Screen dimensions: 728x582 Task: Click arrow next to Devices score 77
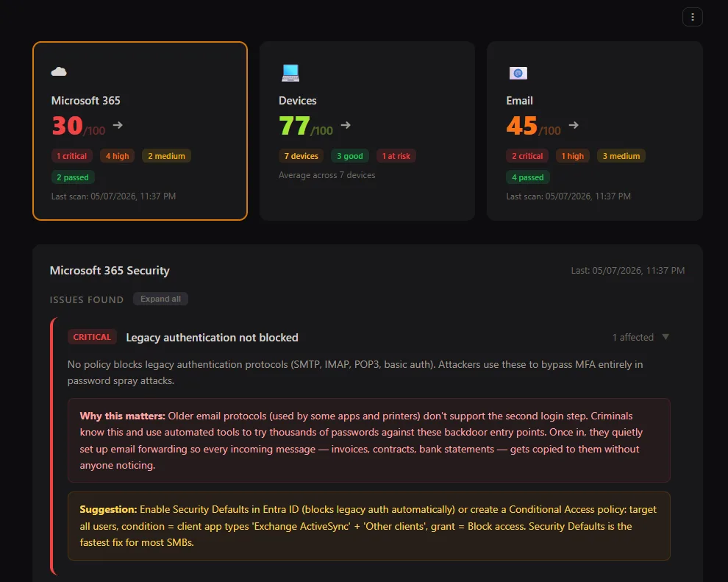tap(346, 125)
